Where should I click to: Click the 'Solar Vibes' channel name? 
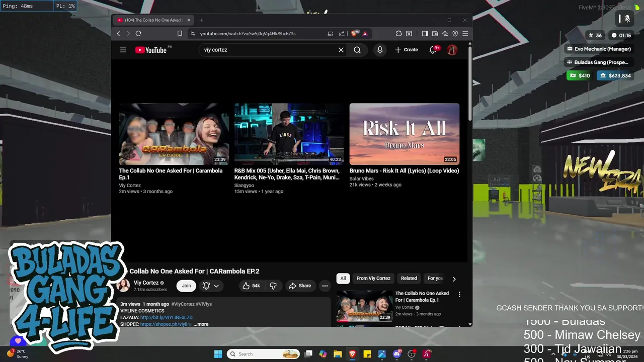(362, 178)
